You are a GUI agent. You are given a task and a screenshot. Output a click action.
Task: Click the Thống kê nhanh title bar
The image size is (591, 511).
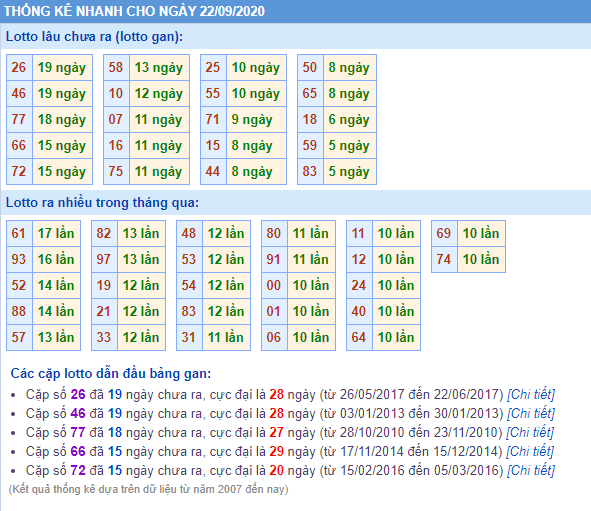click(296, 11)
